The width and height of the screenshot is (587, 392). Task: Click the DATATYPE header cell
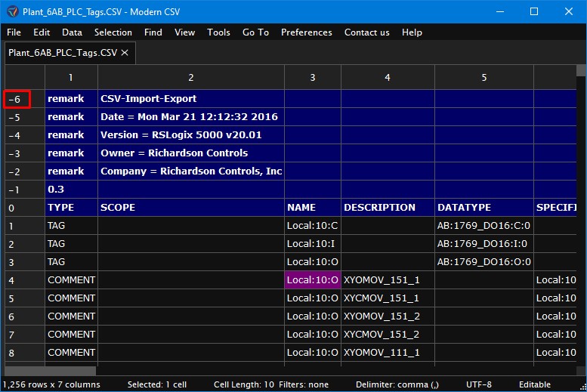(484, 208)
